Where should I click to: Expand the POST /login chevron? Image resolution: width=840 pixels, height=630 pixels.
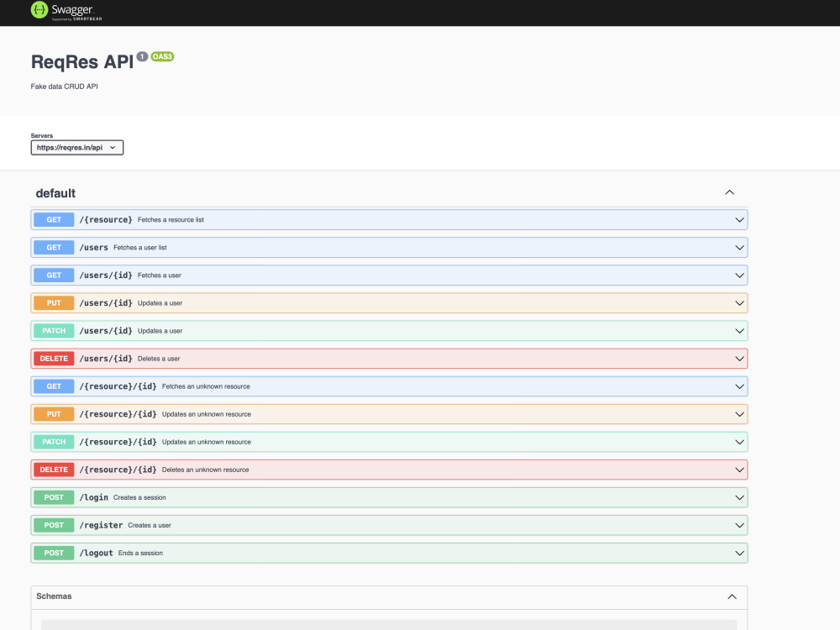click(x=739, y=497)
